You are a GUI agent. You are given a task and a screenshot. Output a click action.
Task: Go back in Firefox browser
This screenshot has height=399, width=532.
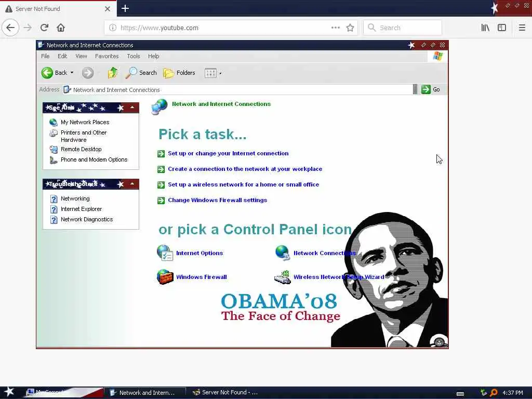coord(10,28)
